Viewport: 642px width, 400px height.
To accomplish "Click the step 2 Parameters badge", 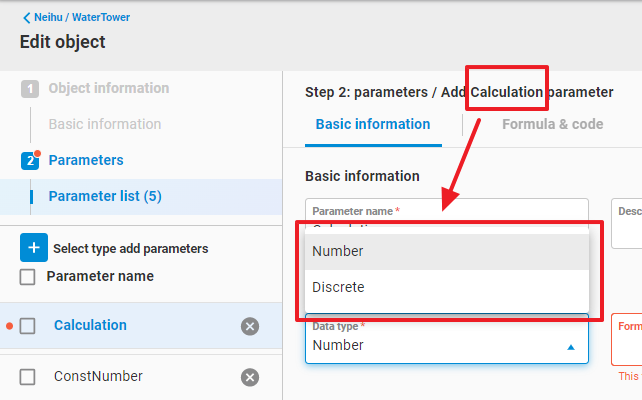I will coord(30,160).
